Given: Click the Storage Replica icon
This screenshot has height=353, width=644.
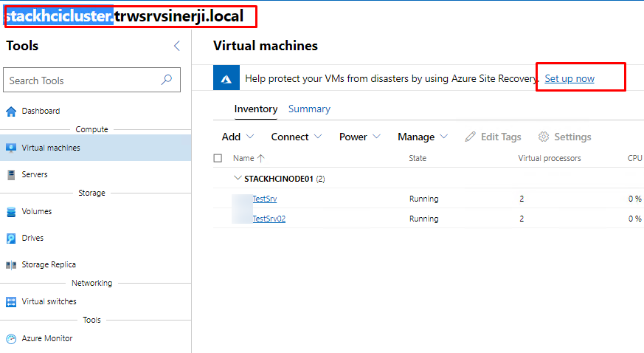Looking at the screenshot, I should coord(11,265).
